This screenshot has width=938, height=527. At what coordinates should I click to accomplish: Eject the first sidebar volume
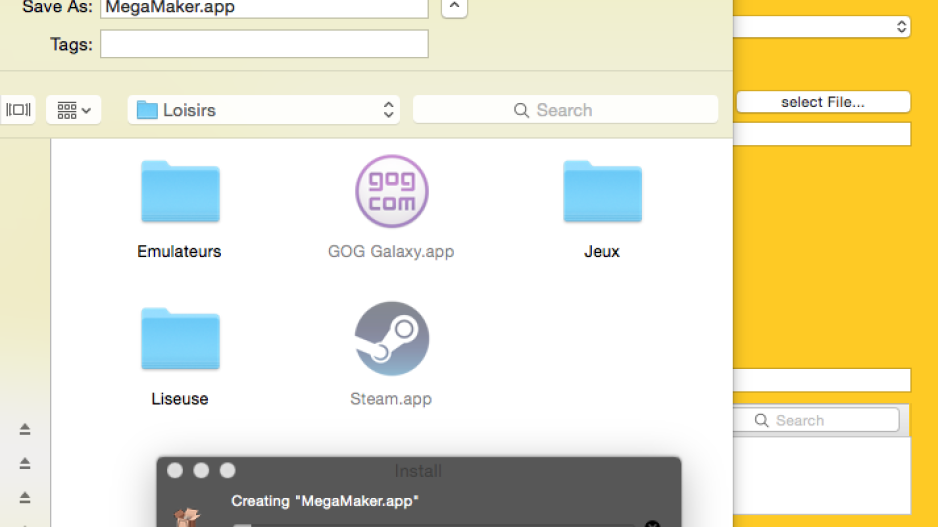point(25,429)
